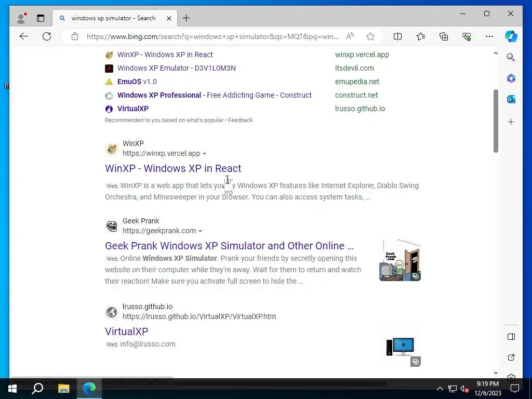Toggle the sidebar panel layout icon
The width and height of the screenshot is (532, 399).
point(511,337)
